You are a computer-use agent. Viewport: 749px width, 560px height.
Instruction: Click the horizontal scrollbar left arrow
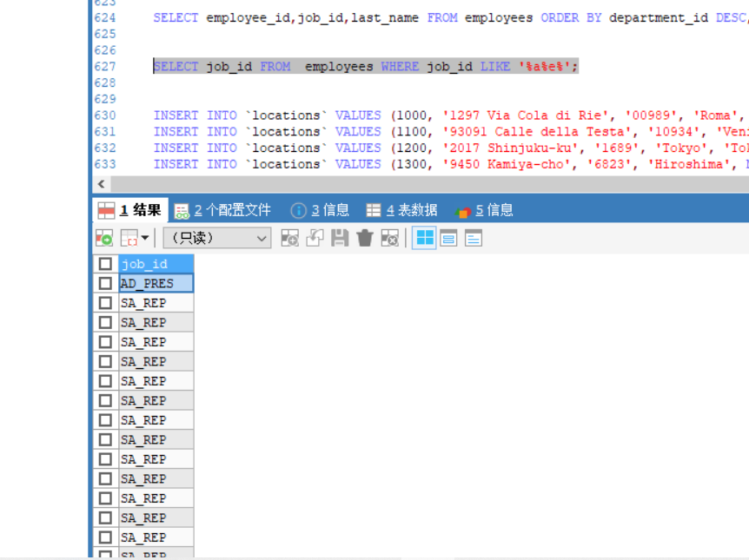101,184
